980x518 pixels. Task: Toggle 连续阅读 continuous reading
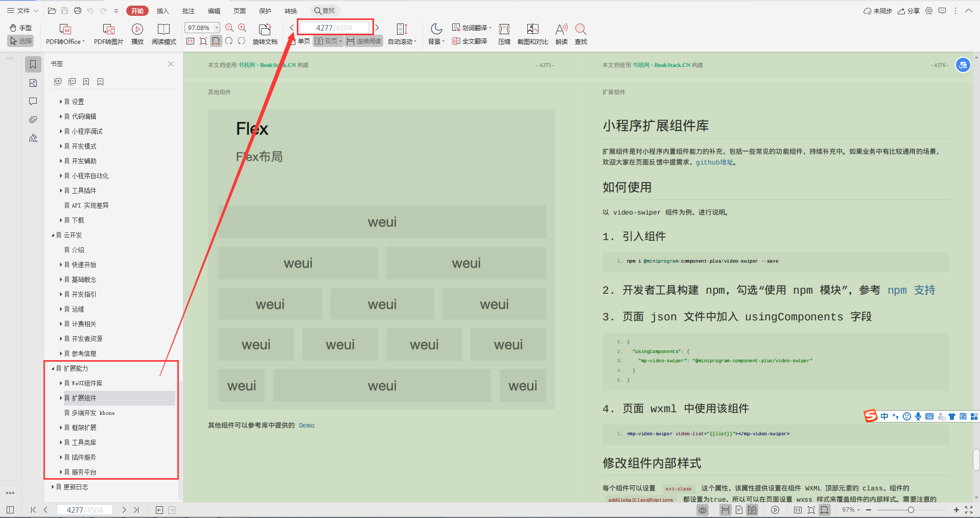click(364, 41)
